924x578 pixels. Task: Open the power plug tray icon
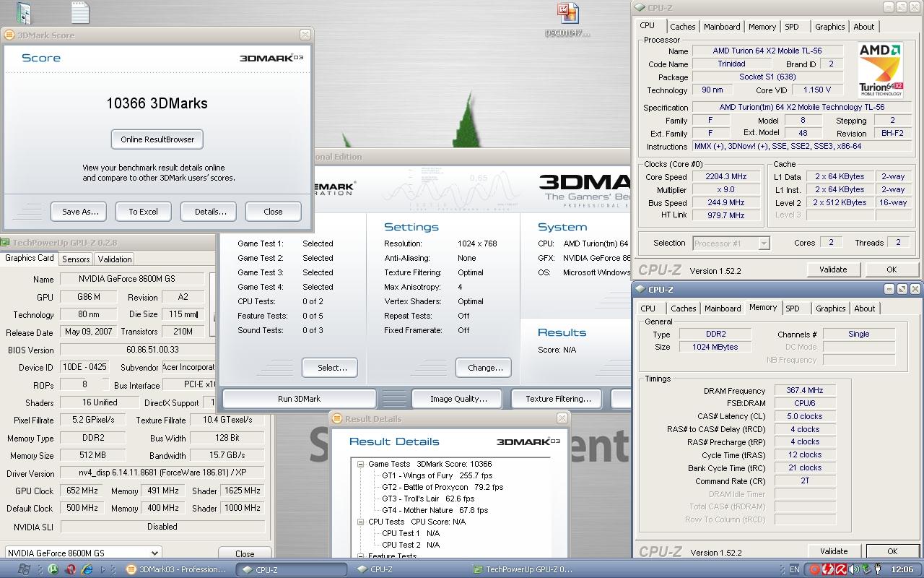(x=878, y=569)
